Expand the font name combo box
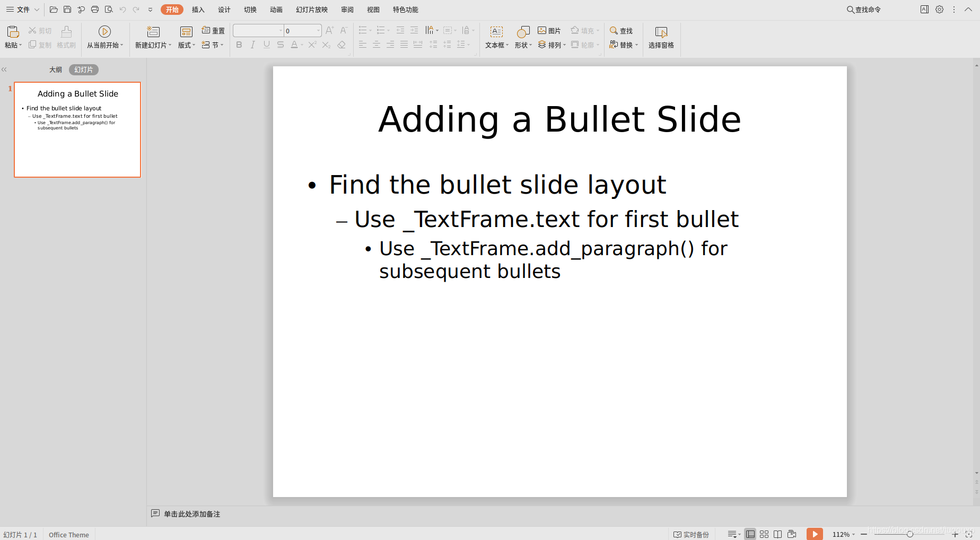The image size is (980, 540). tap(281, 31)
